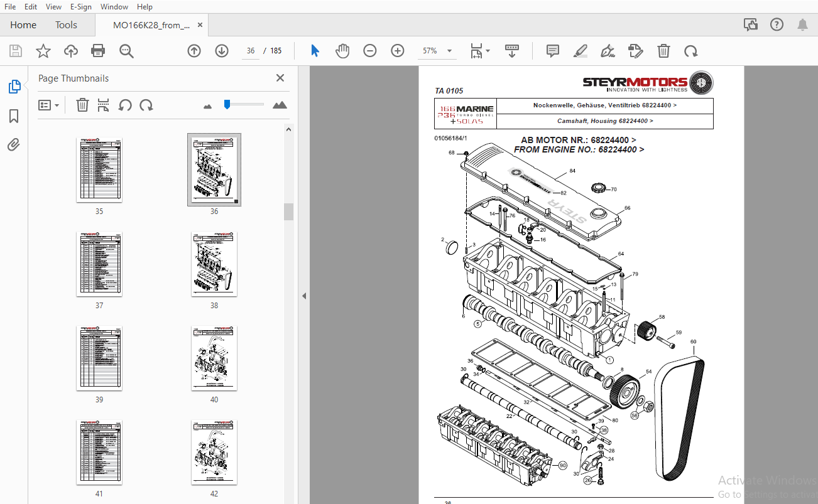Enlarge thumbnails large mountain icon
The width and height of the screenshot is (818, 504).
click(280, 105)
